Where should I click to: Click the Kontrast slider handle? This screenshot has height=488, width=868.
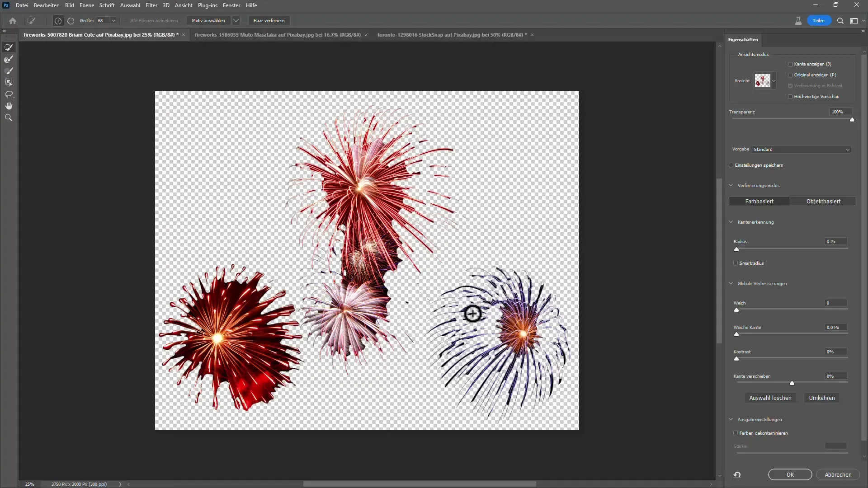pos(736,359)
